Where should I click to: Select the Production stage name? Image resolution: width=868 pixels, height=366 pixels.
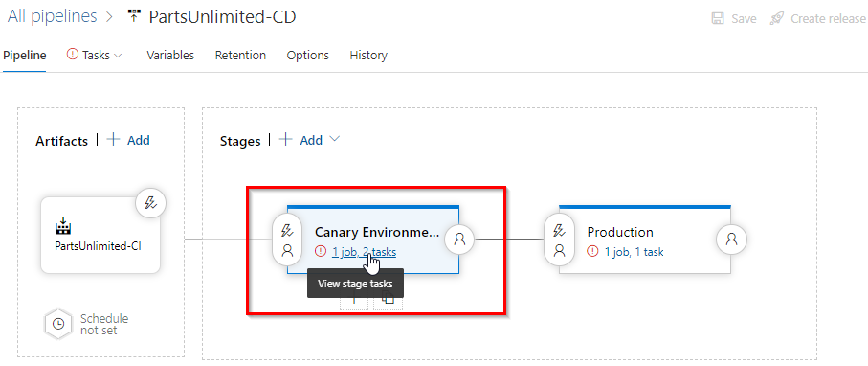click(620, 232)
